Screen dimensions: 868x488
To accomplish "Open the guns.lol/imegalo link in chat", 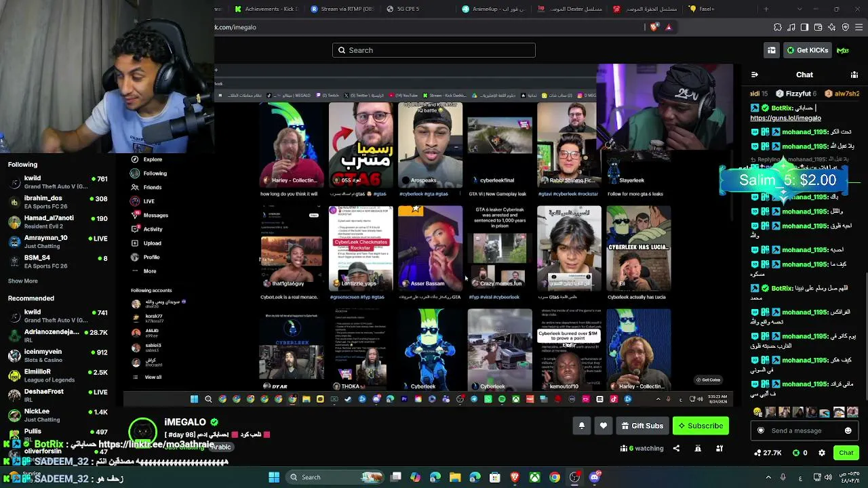I will (x=785, y=118).
